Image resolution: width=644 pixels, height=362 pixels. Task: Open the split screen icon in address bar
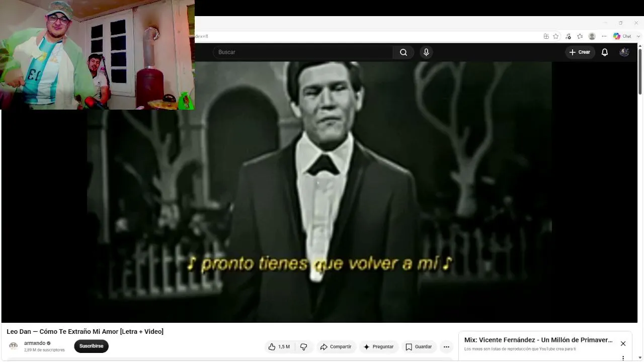tap(546, 36)
